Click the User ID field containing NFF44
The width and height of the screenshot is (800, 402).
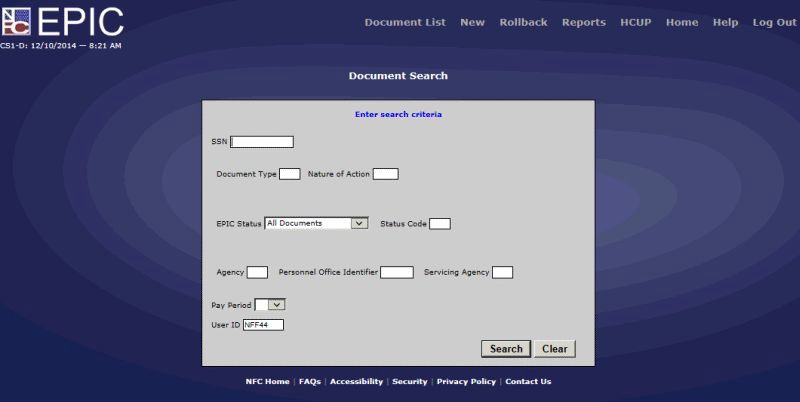point(263,325)
